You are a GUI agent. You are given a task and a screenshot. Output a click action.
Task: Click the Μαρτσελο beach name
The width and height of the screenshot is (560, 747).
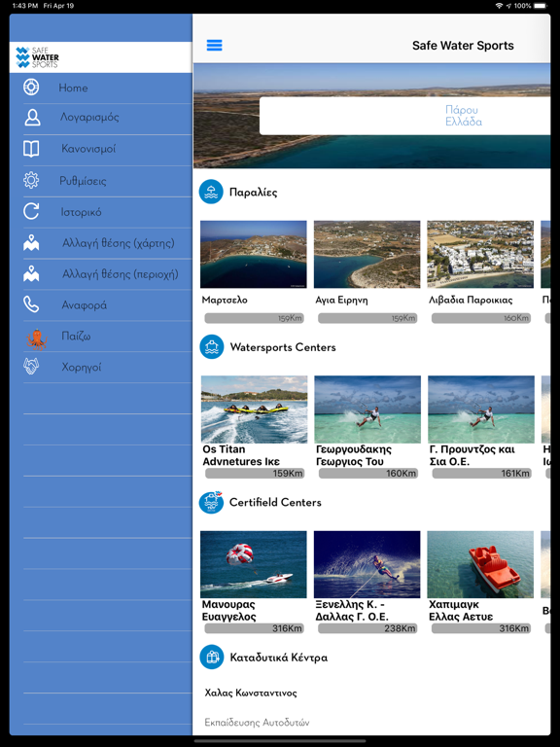(225, 301)
